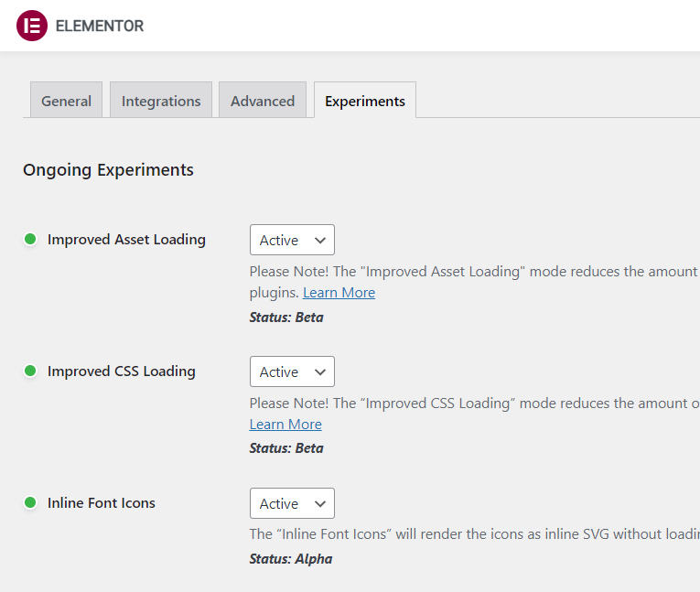Open the Improved CSS Loading status dropdown
Viewport: 700px width, 592px height.
(x=292, y=371)
